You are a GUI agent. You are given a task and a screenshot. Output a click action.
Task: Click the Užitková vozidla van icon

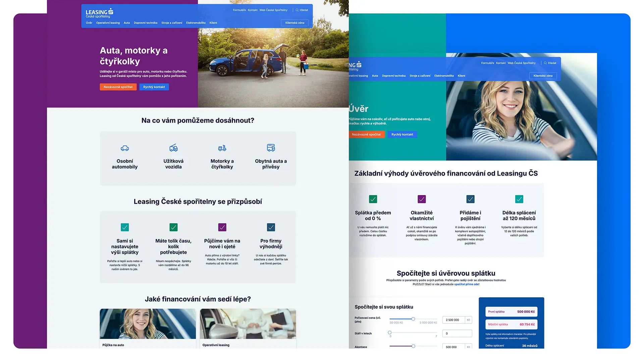pos(173,147)
